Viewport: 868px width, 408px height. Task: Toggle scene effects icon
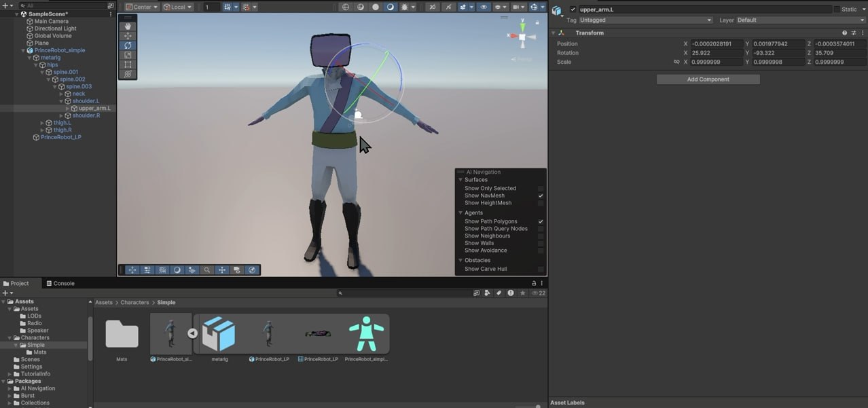pos(464,7)
